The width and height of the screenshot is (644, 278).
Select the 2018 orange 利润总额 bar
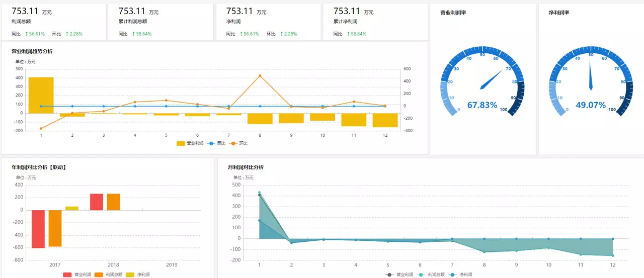113,202
